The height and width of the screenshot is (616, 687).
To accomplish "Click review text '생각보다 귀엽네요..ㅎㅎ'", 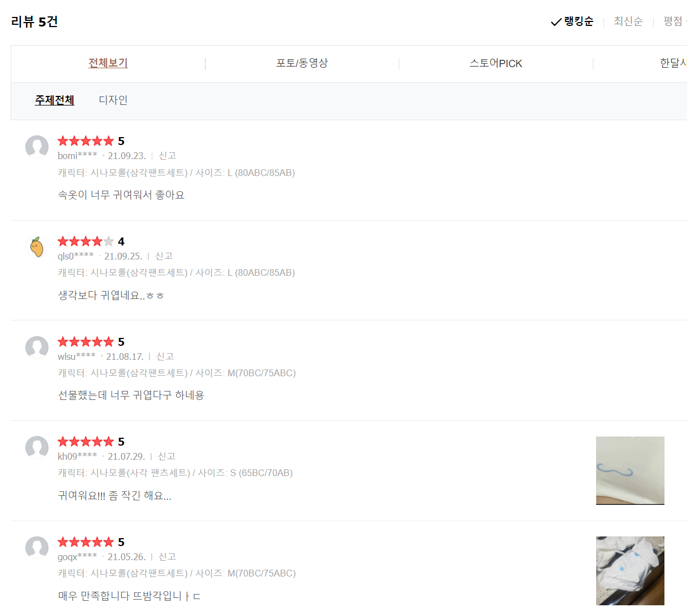I will point(111,296).
